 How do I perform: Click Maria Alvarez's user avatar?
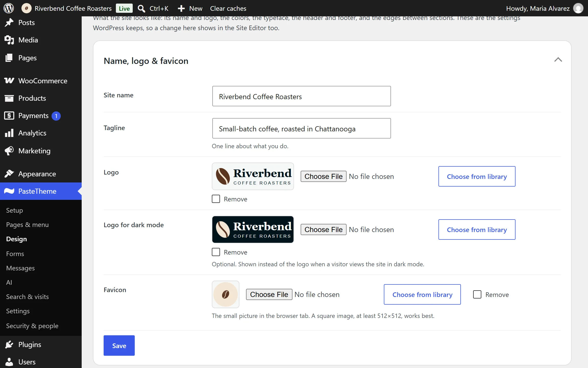pyautogui.click(x=578, y=8)
